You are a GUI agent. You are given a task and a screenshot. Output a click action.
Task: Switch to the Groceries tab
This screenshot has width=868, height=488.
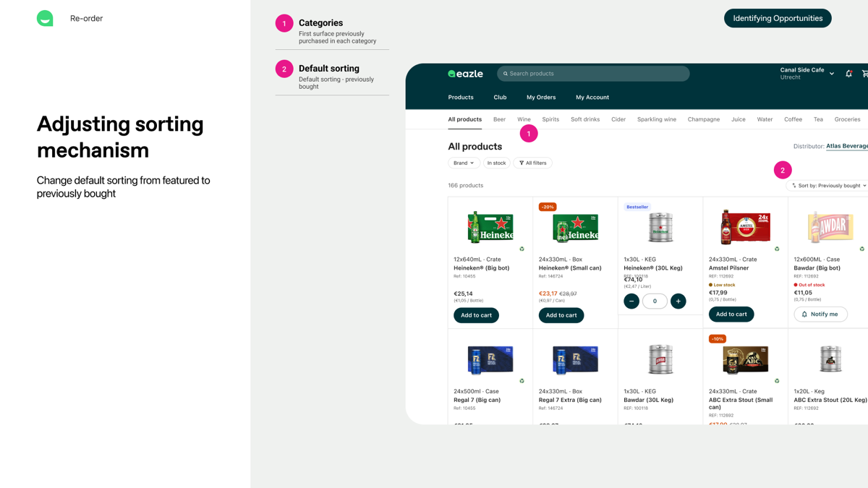tap(847, 119)
